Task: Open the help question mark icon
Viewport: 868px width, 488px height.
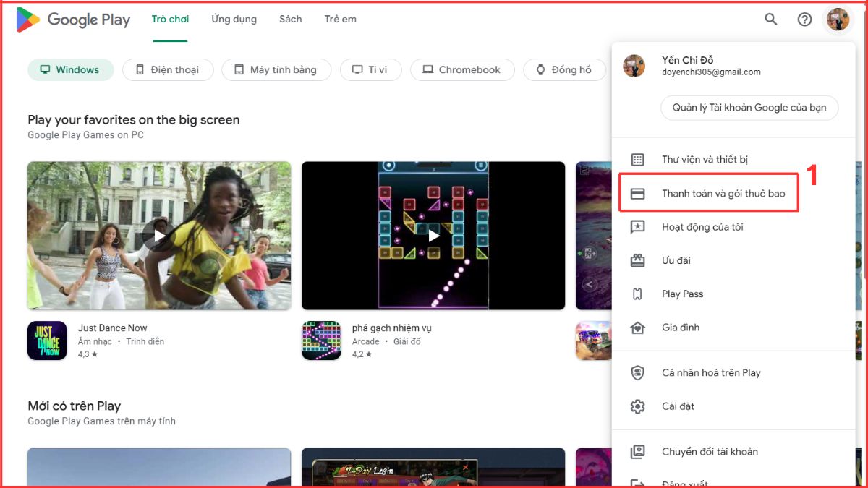Action: click(x=804, y=20)
